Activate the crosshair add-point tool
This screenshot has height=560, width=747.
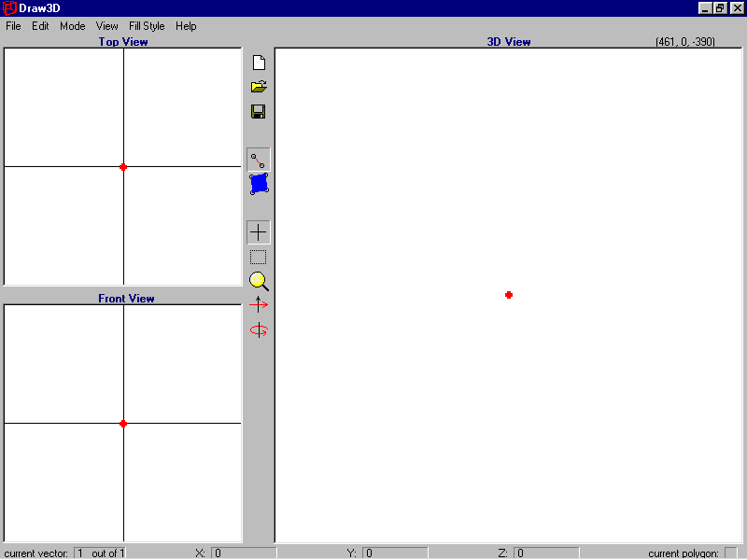tap(259, 232)
